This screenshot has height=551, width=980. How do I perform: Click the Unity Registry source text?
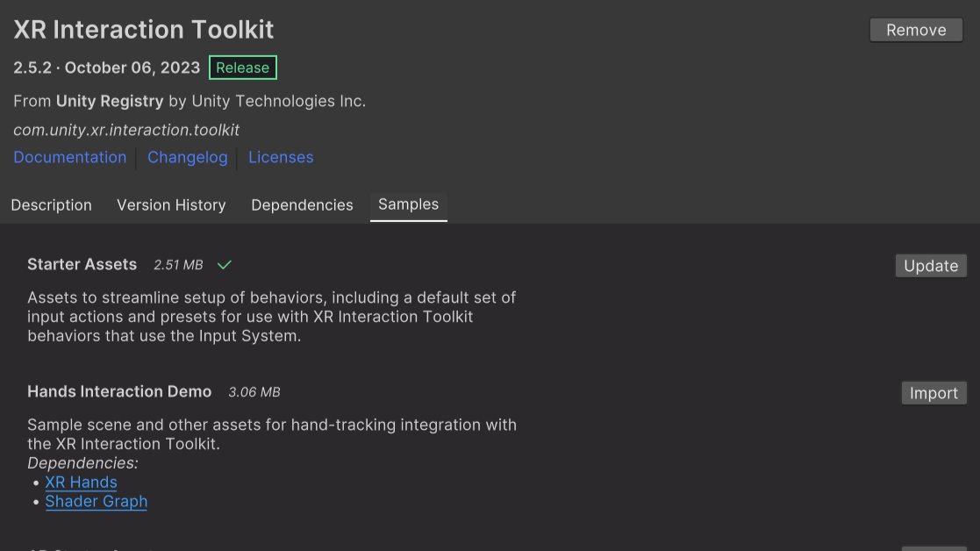point(109,100)
